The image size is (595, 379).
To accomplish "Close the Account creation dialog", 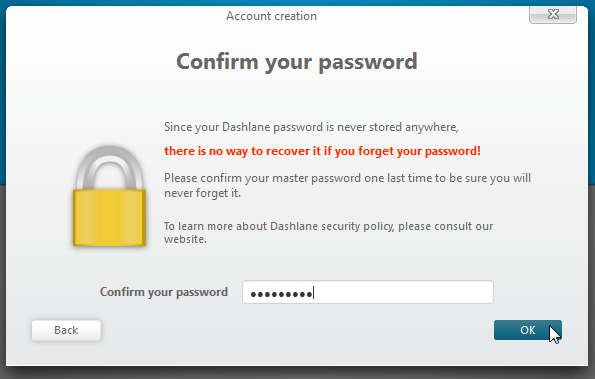I will [553, 14].
